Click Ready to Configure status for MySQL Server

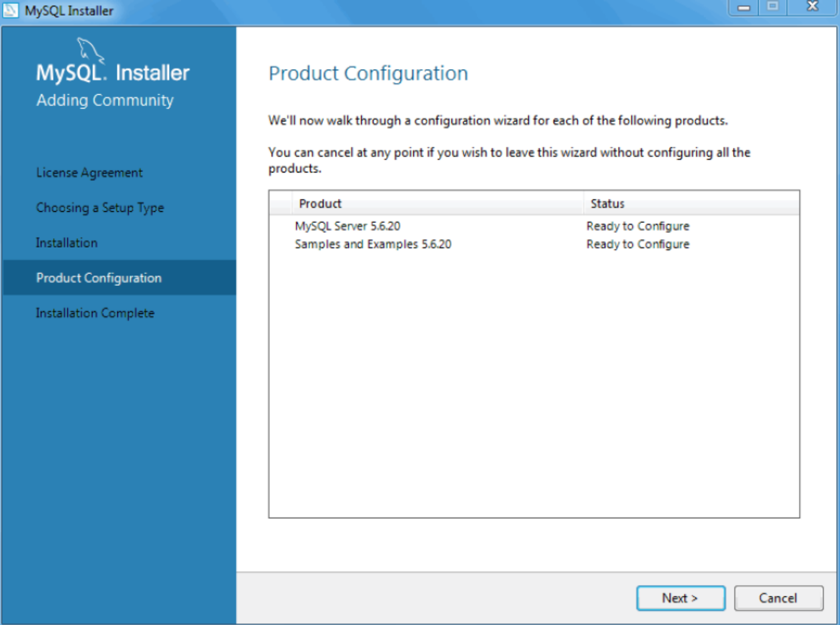click(x=637, y=226)
